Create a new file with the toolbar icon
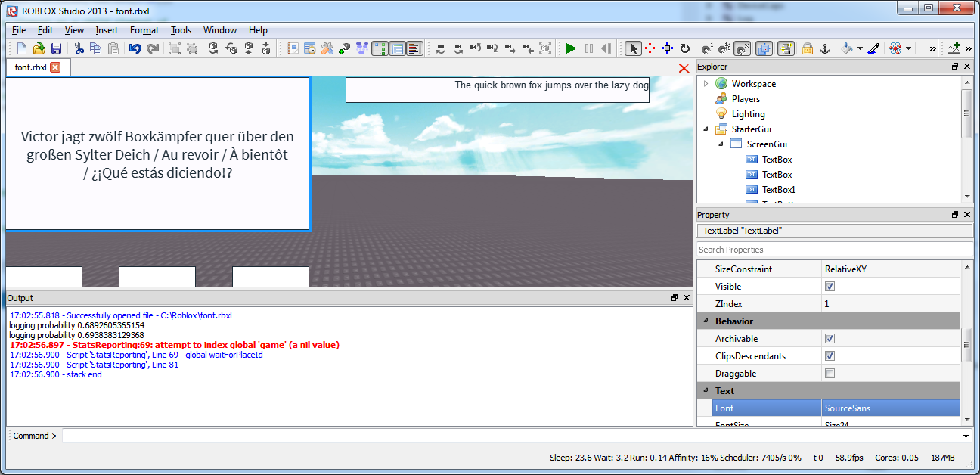Image resolution: width=980 pixels, height=475 pixels. [x=21, y=48]
